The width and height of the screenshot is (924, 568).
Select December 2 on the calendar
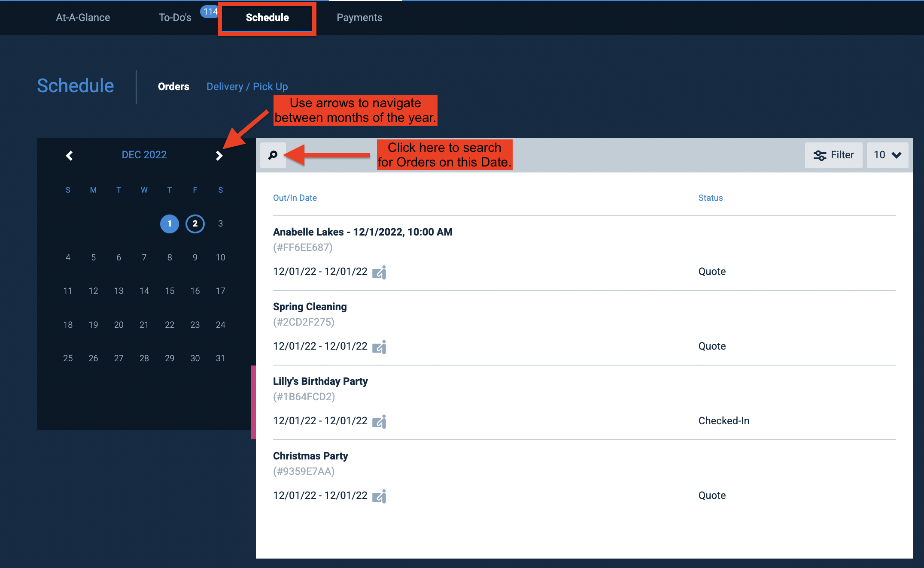[x=195, y=224]
